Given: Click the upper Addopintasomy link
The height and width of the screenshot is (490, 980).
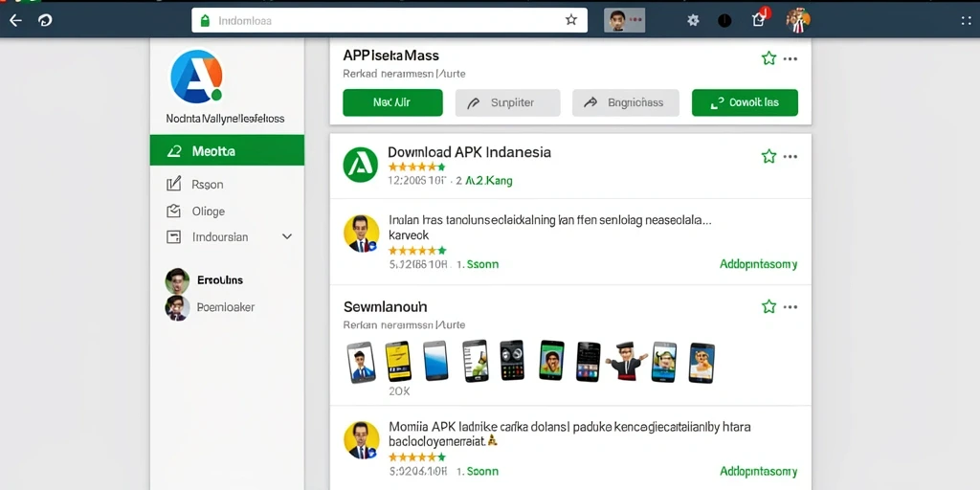Looking at the screenshot, I should coord(758,264).
